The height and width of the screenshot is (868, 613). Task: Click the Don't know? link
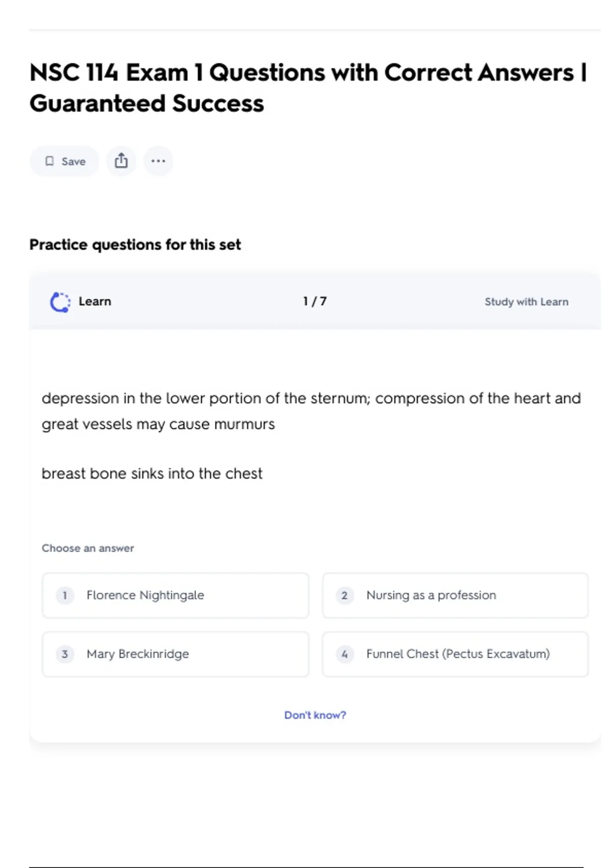click(315, 715)
